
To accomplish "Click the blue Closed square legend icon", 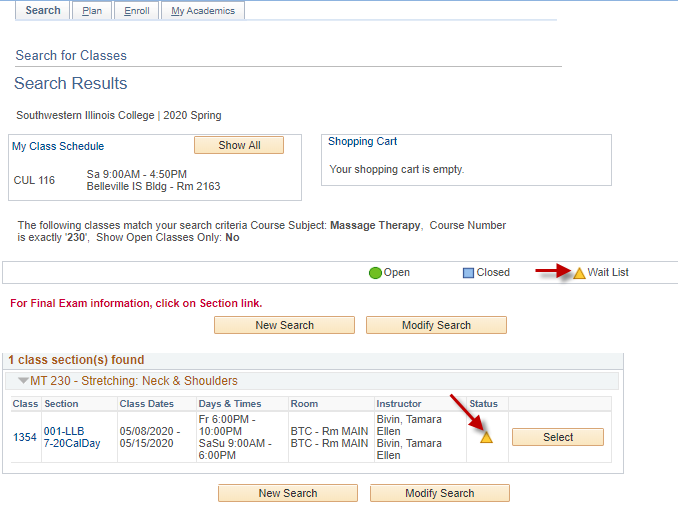I will coord(468,273).
